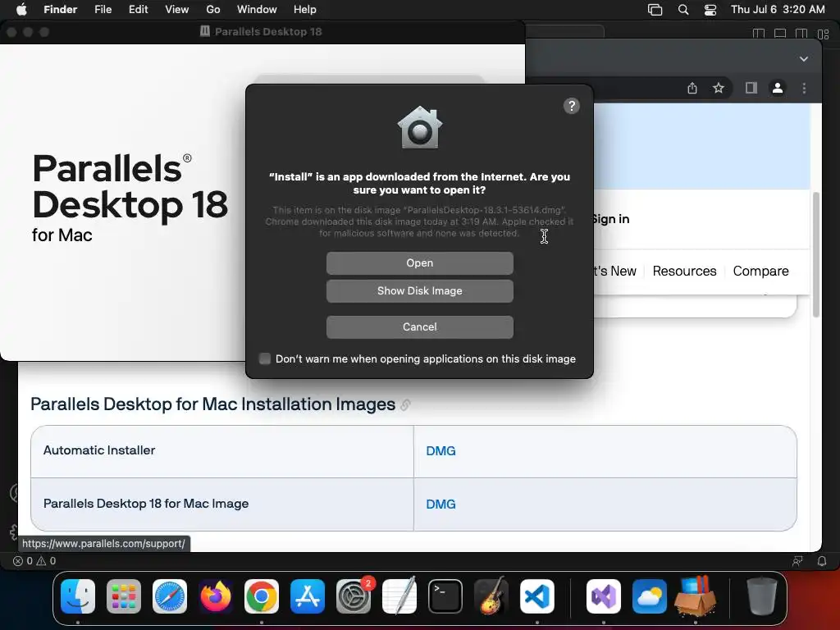Toggle VS Code primary sidebar layout icon
The image size is (840, 630).
tap(759, 34)
